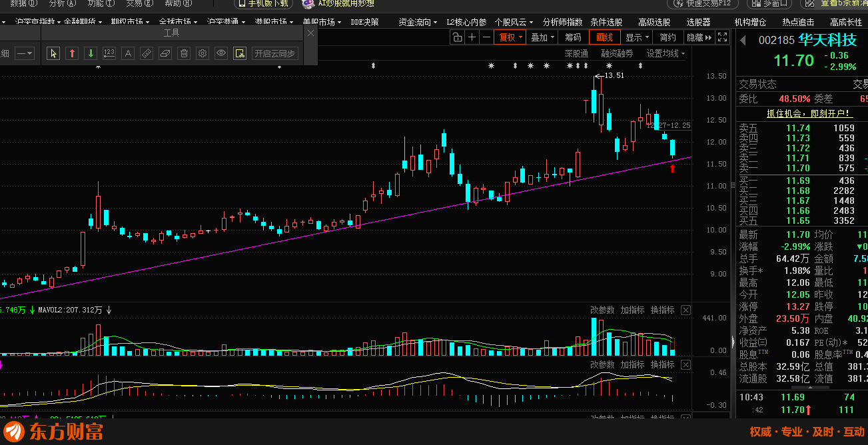Click the fullscreen expand icon
The image size is (868, 445).
click(723, 37)
